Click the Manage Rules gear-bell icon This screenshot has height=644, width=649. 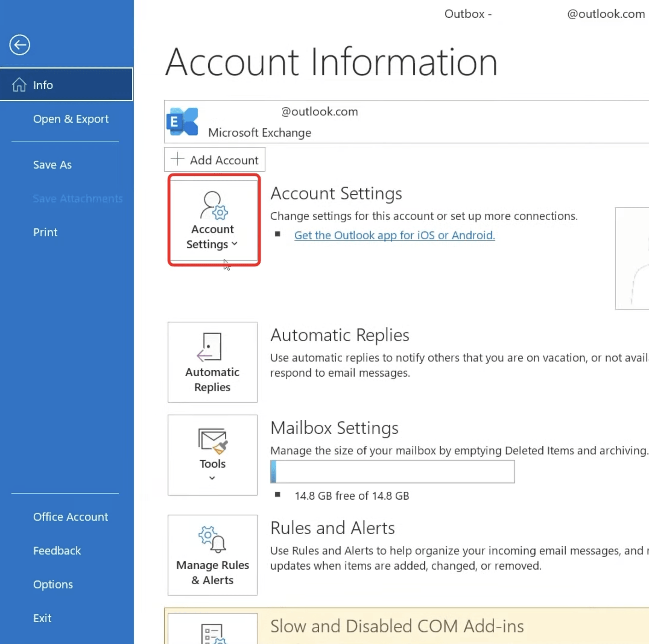tap(212, 539)
